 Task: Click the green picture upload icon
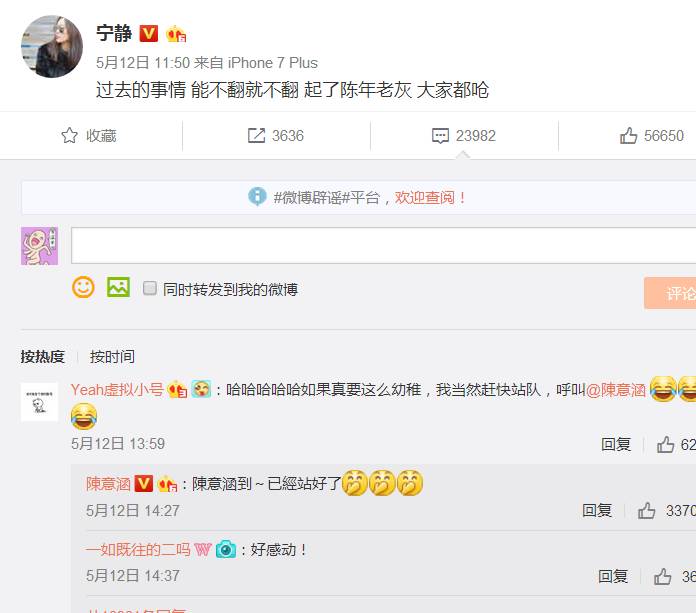click(118, 287)
